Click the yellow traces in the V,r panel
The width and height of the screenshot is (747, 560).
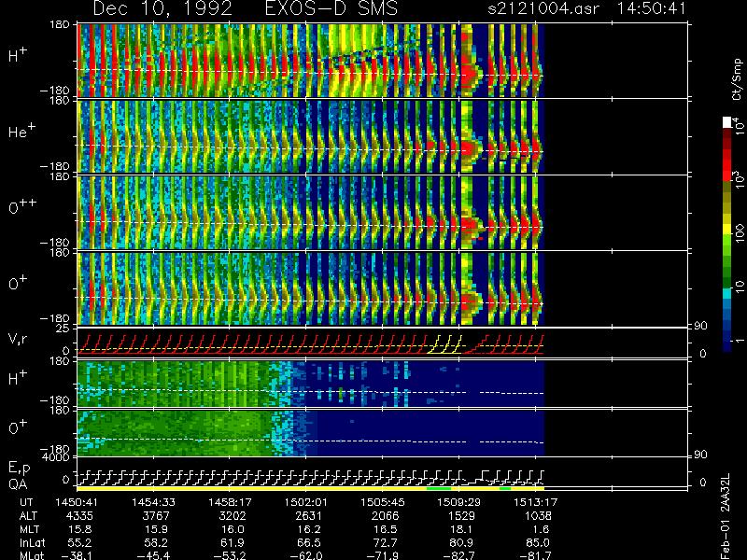point(445,343)
